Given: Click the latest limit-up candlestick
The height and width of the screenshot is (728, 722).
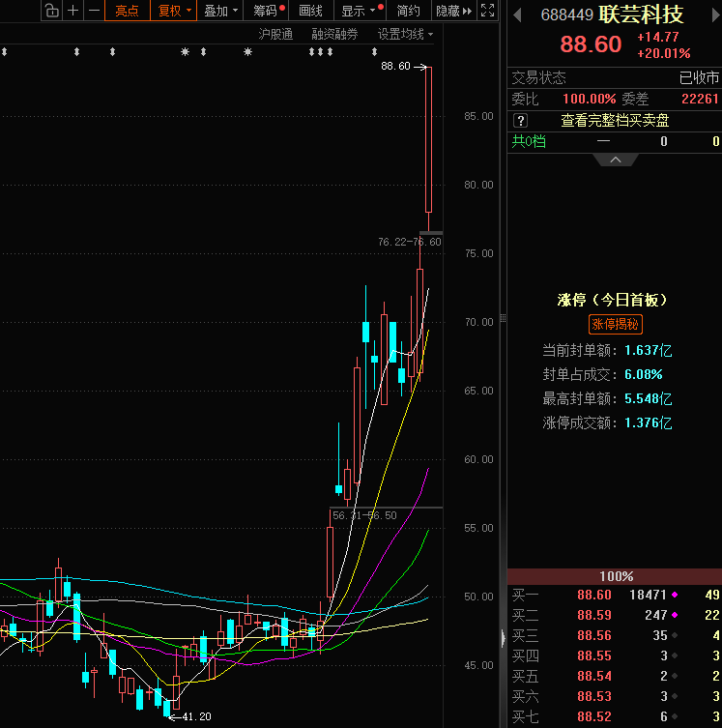Looking at the screenshot, I should point(428,139).
